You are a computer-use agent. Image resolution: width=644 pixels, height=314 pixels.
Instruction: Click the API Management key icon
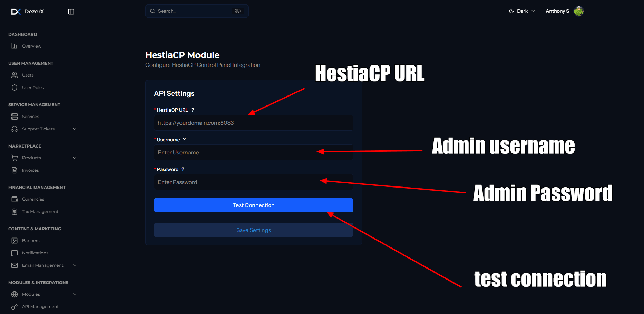14,306
